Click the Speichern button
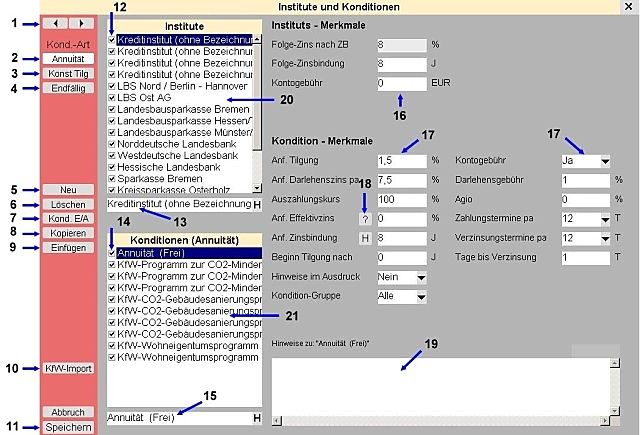This screenshot has width=640, height=435. pyautogui.click(x=68, y=427)
